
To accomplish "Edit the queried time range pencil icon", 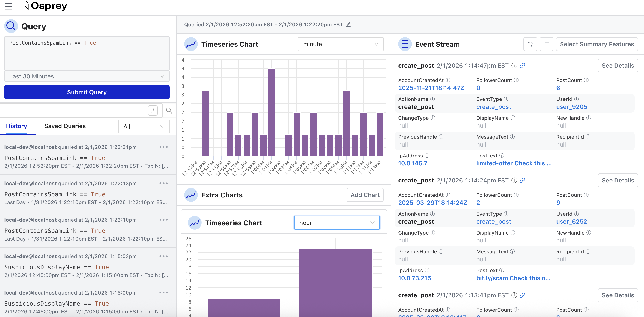I will 348,24.
